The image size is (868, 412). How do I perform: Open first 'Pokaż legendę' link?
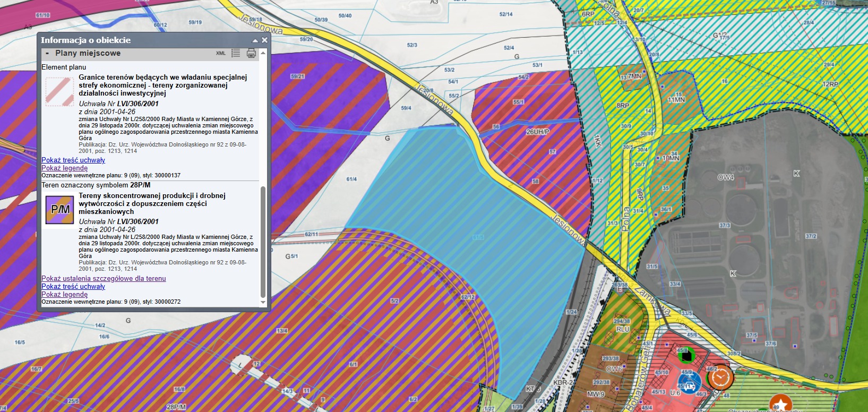click(x=64, y=168)
